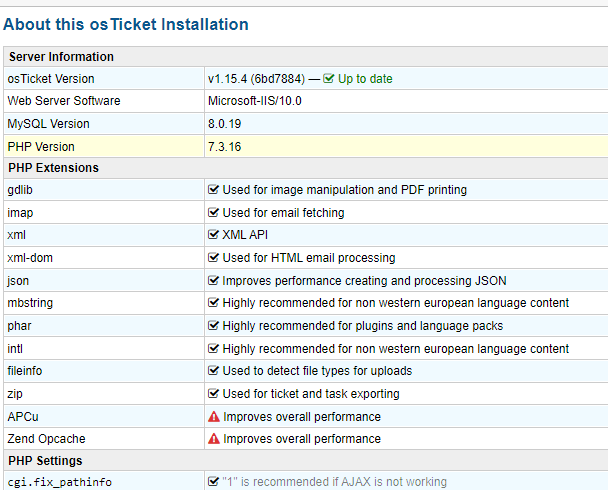The width and height of the screenshot is (608, 490).
Task: Click the zip row check icon
Action: (x=213, y=393)
